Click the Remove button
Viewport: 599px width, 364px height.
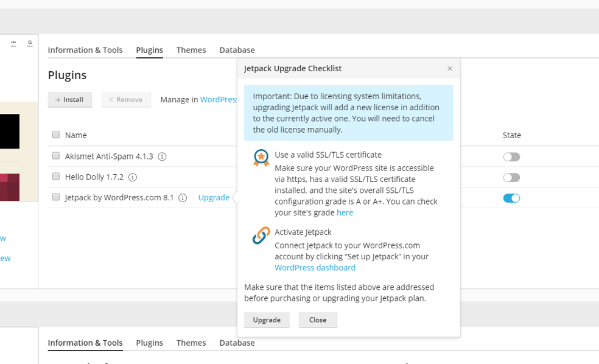[126, 100]
